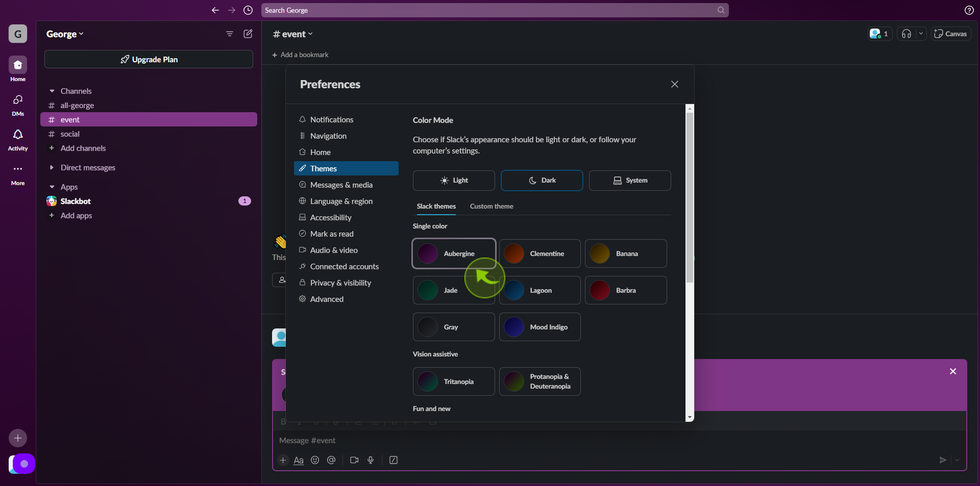The image size is (980, 486).
Task: Open Advanced preferences
Action: [346, 299]
